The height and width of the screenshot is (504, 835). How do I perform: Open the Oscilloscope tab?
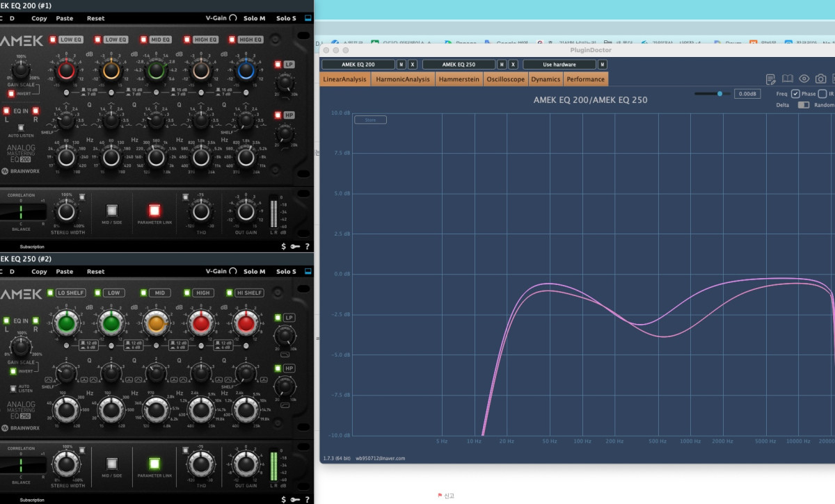505,79
